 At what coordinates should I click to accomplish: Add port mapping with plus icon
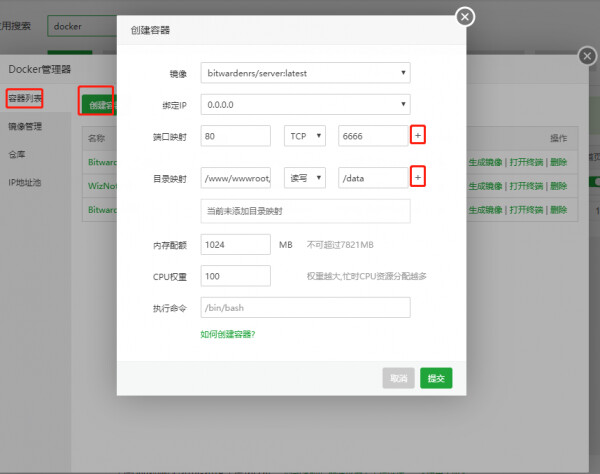pyautogui.click(x=418, y=135)
